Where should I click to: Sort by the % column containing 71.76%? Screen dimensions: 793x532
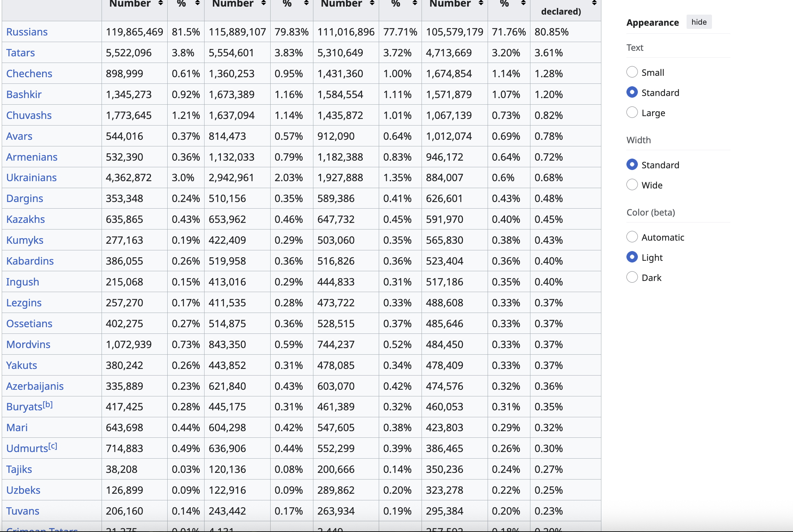(523, 3)
